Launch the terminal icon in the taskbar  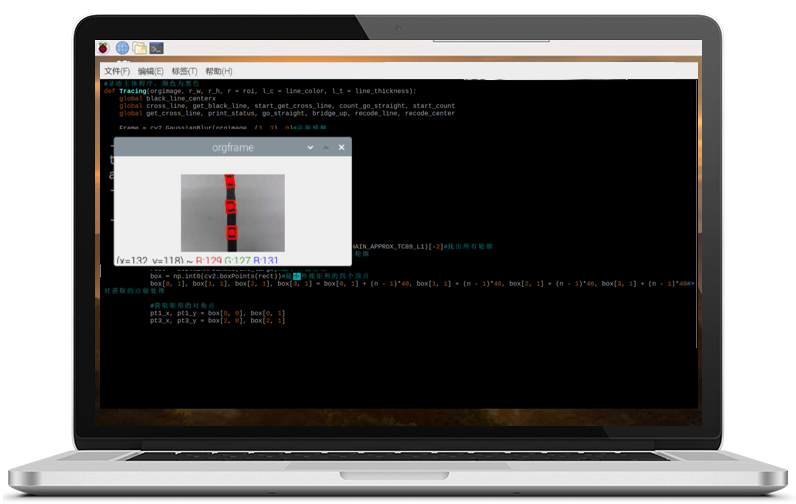(x=156, y=48)
